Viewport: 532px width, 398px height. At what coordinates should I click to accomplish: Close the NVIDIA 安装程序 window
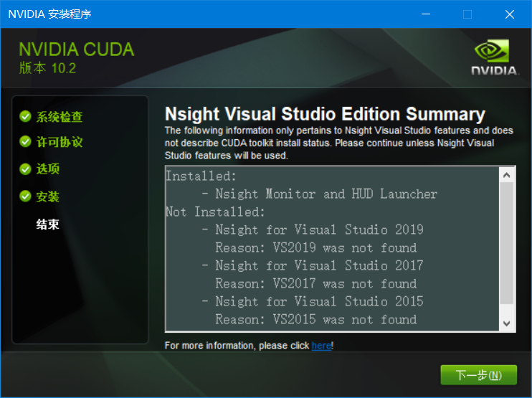pyautogui.click(x=510, y=14)
